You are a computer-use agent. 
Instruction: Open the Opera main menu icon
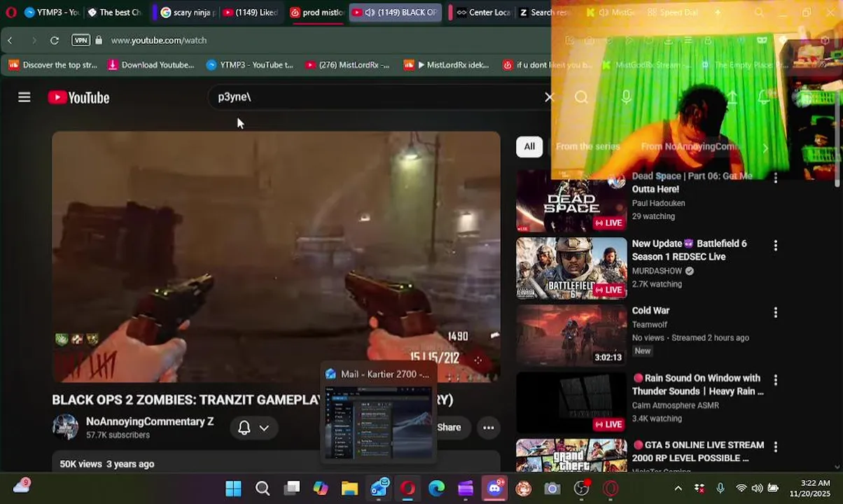pos(11,13)
